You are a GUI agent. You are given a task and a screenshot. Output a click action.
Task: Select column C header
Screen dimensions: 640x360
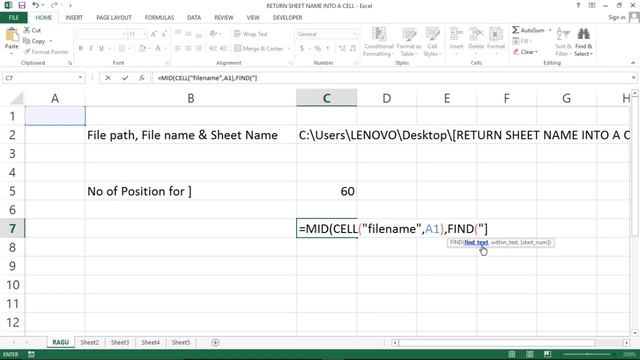(x=327, y=98)
